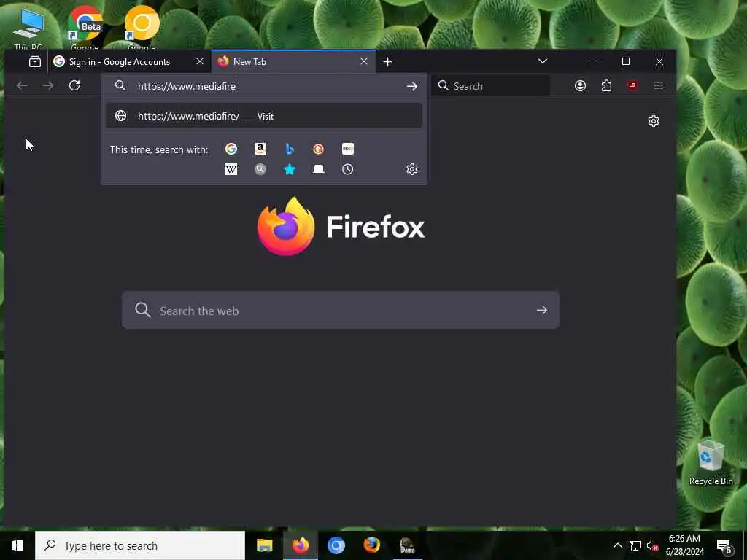Click the uBlock Origin extension icon

(632, 86)
